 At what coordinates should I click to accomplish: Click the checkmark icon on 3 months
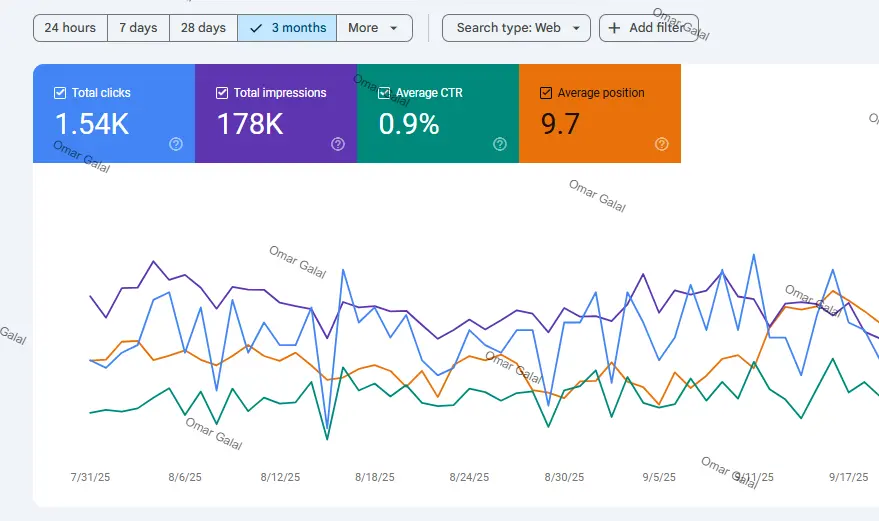tap(256, 28)
